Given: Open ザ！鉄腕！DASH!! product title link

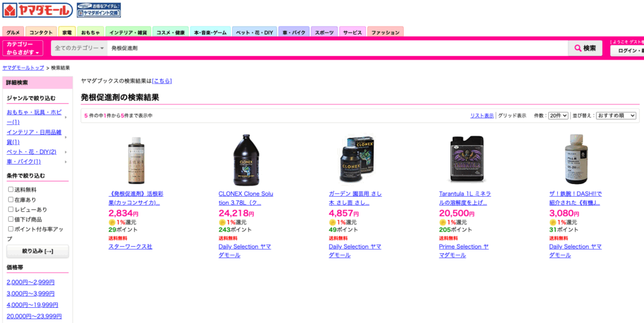Looking at the screenshot, I should click(575, 198).
